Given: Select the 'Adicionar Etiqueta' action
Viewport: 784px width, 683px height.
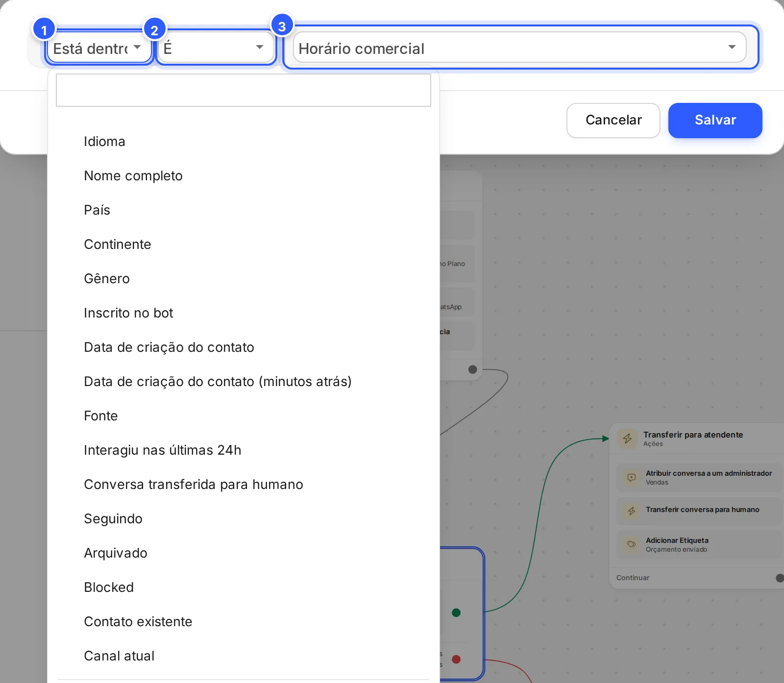Looking at the screenshot, I should [x=699, y=544].
